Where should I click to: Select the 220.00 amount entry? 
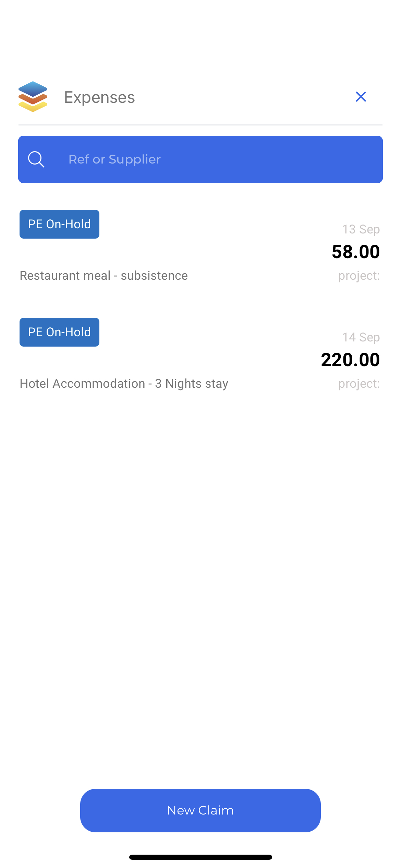tap(350, 360)
